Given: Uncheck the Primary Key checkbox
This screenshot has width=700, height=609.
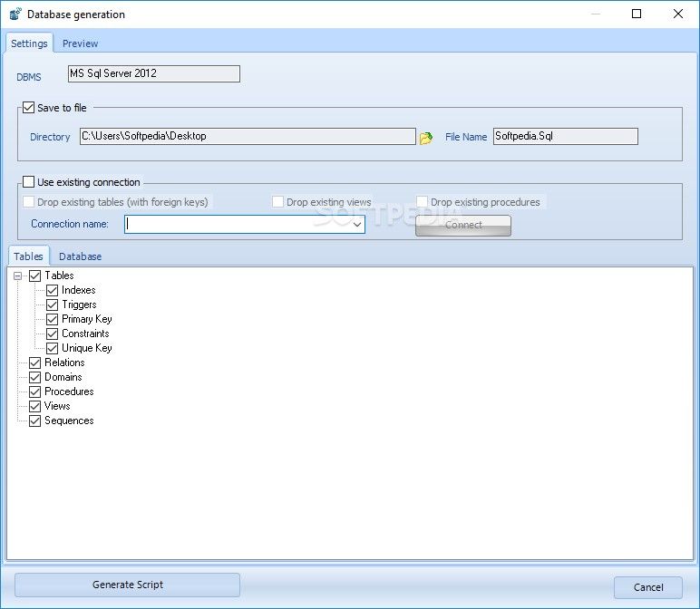Looking at the screenshot, I should [x=53, y=319].
